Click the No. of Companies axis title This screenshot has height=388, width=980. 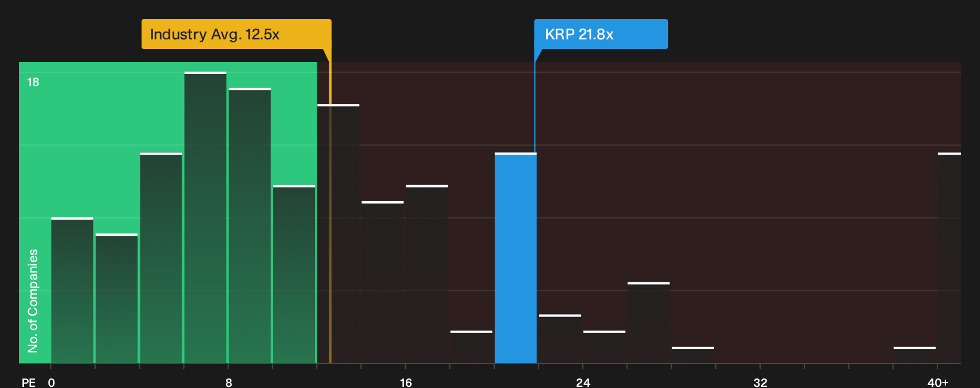(x=33, y=300)
